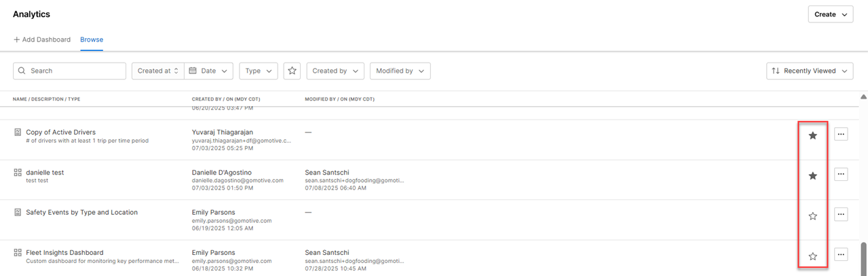Open the Created by filter dropdown
The image size is (868, 276).
click(335, 71)
